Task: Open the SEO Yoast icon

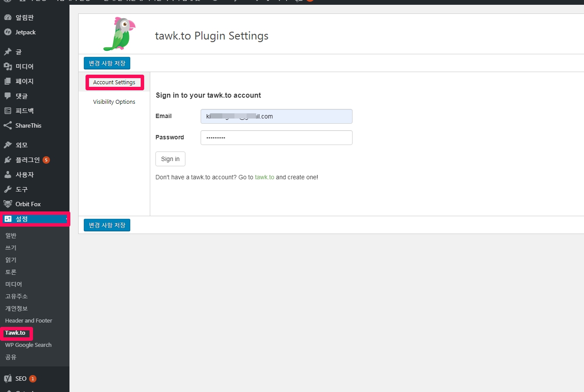Action: pos(8,379)
